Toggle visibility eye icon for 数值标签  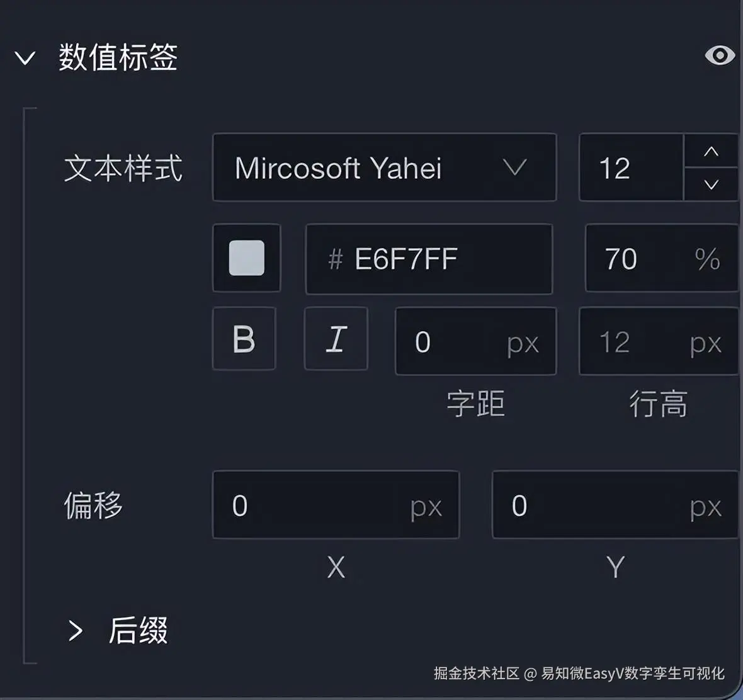[x=720, y=55]
